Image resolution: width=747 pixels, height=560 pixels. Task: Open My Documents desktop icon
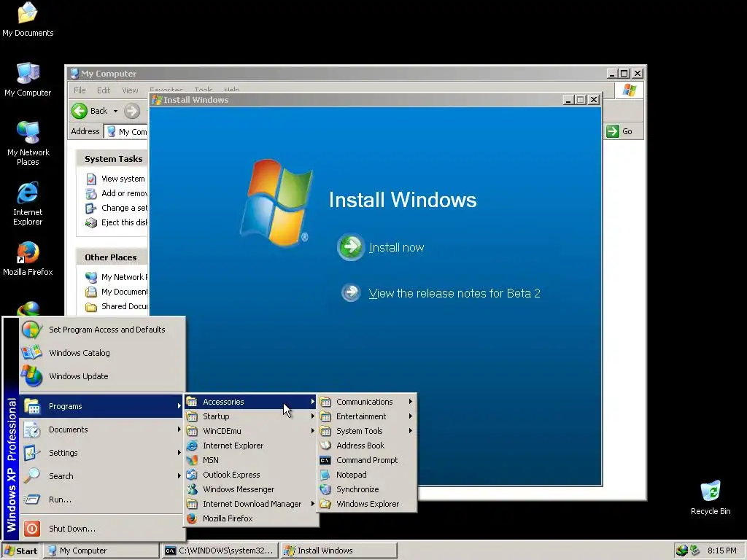click(x=28, y=20)
